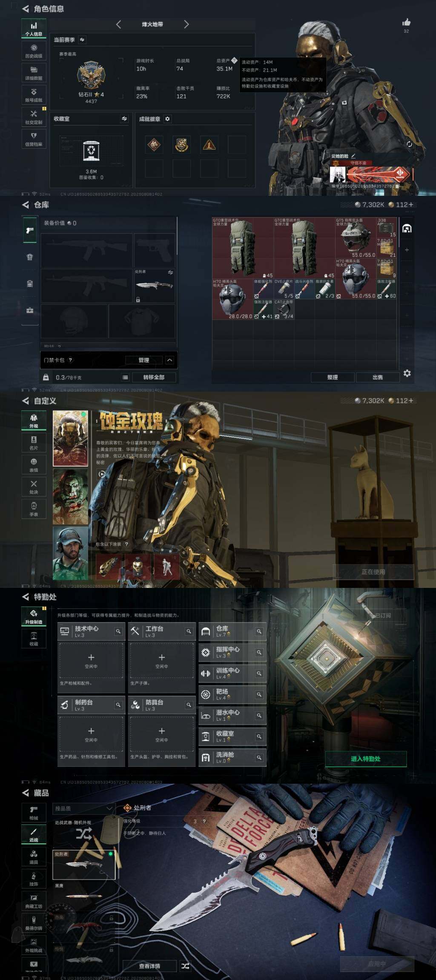The image size is (436, 980).
Task: Select the triangle number-one achievement badge
Action: [209, 145]
